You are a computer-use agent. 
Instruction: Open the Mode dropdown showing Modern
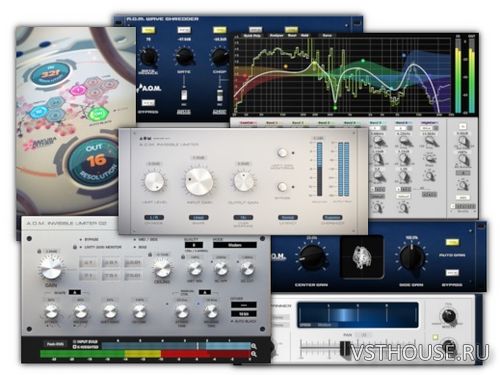coord(235,245)
